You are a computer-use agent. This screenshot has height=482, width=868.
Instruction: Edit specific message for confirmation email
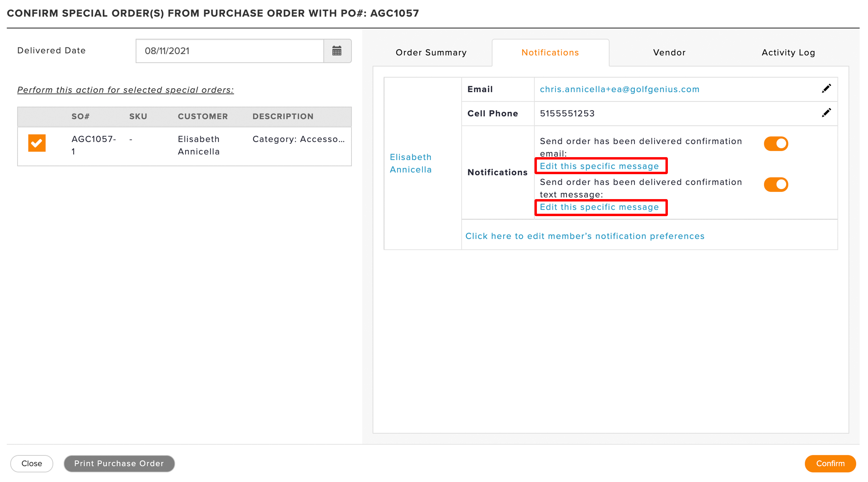tap(599, 166)
